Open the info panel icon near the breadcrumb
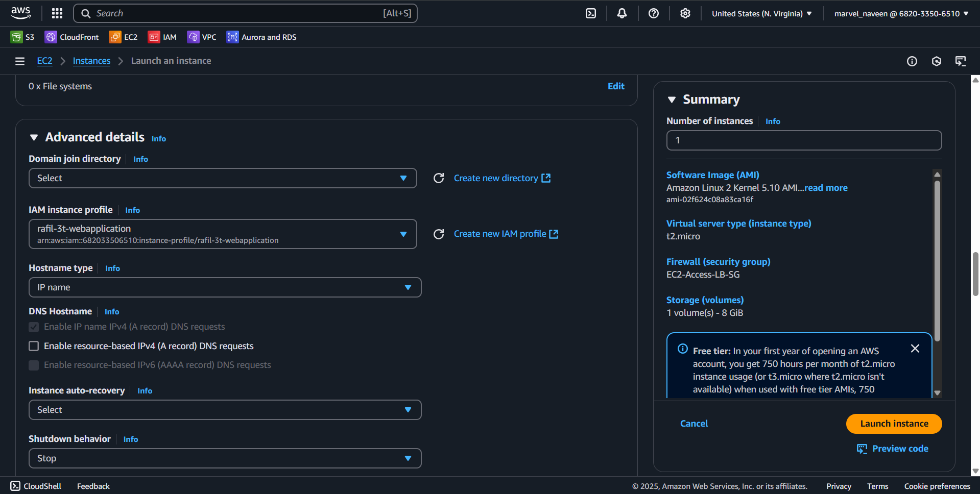 point(912,61)
